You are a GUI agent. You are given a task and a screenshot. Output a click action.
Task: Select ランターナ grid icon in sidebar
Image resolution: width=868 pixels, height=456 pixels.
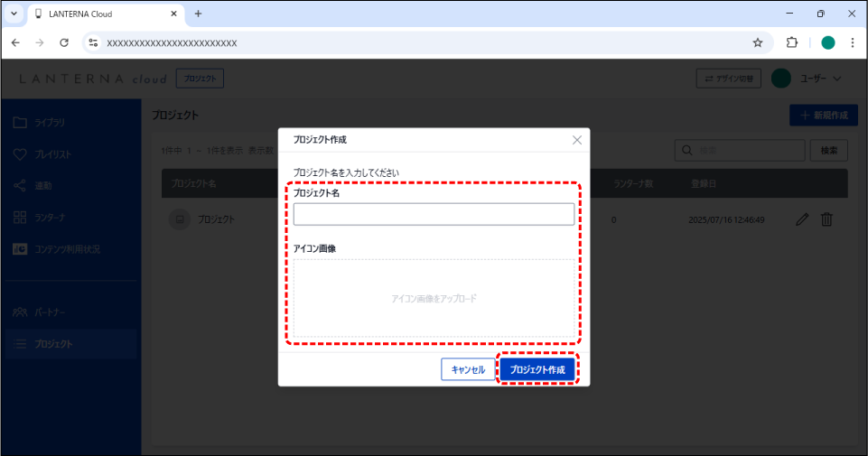(20, 218)
